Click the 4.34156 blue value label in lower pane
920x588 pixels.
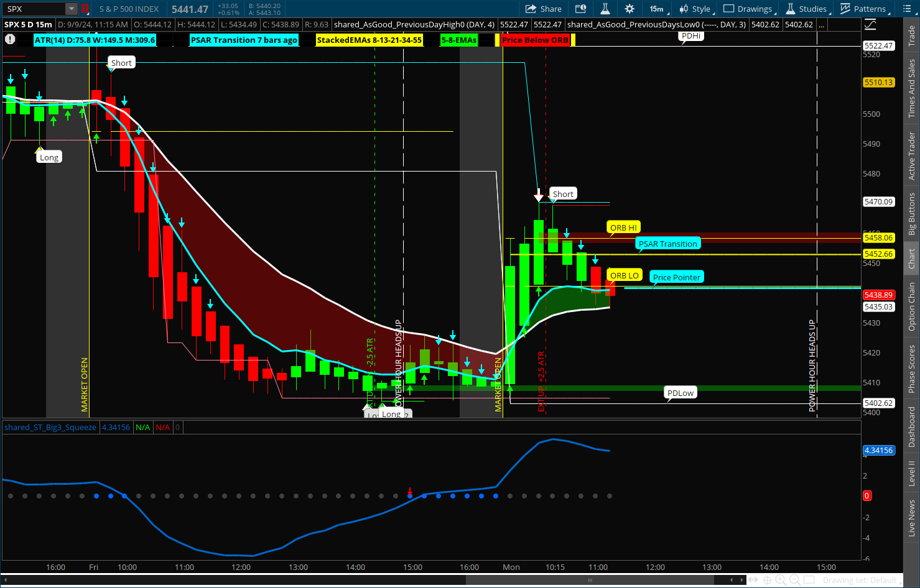(x=878, y=450)
